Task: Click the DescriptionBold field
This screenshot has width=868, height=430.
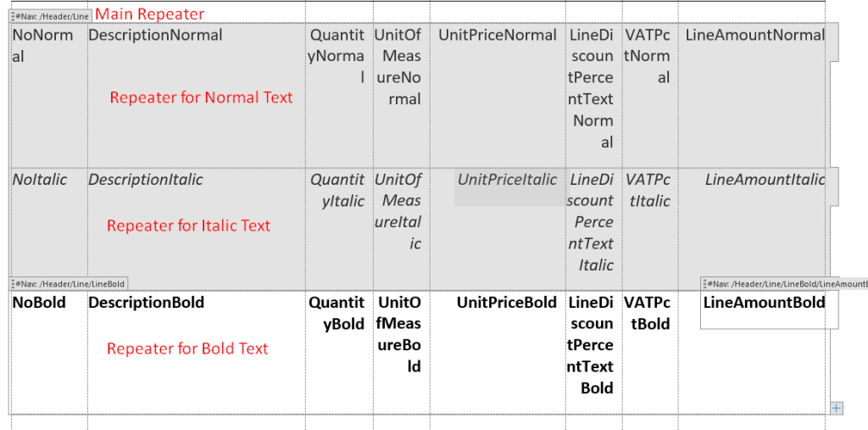Action: point(147,303)
